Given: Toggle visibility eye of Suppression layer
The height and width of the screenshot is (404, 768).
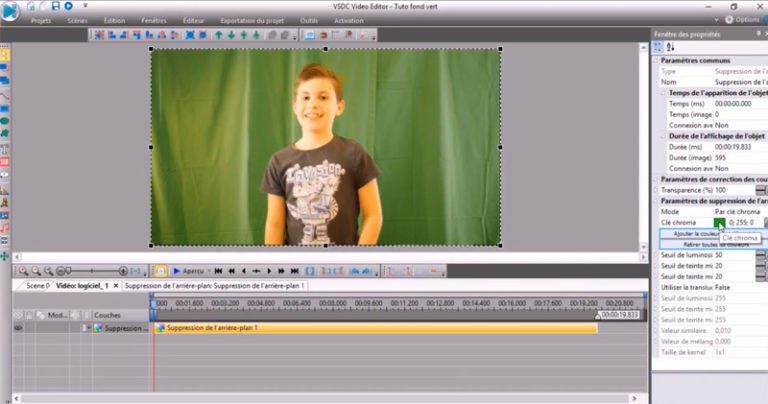Looking at the screenshot, I should 18,328.
